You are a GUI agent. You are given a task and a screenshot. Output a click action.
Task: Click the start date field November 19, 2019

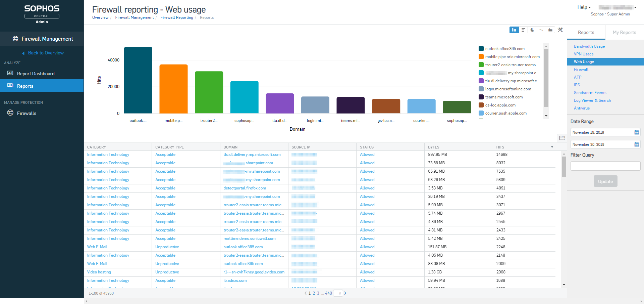click(605, 132)
